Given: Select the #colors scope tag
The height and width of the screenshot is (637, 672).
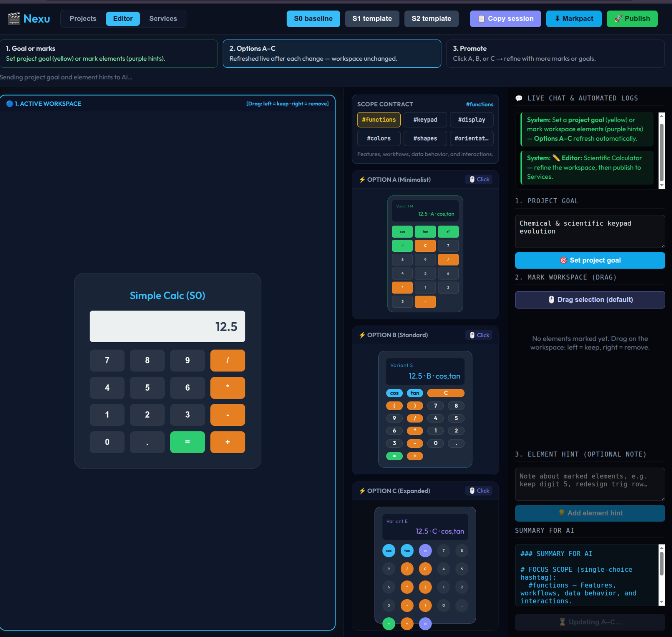Looking at the screenshot, I should coord(378,138).
